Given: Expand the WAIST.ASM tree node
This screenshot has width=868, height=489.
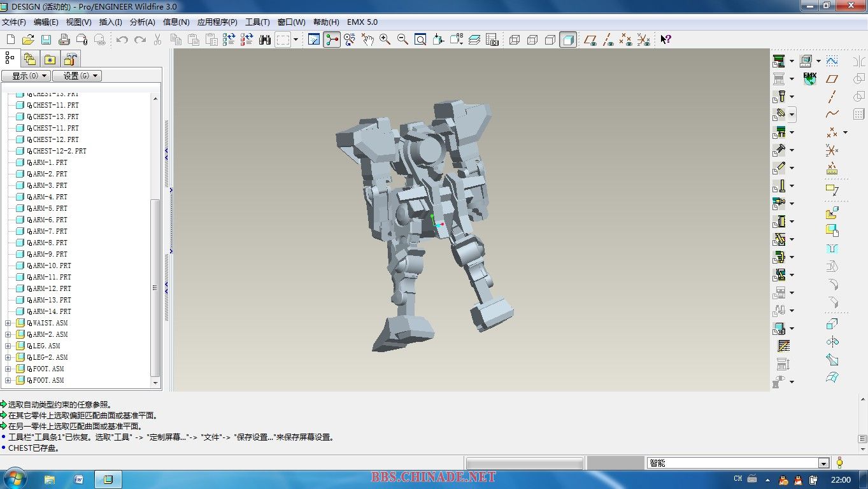Looking at the screenshot, I should coord(8,323).
